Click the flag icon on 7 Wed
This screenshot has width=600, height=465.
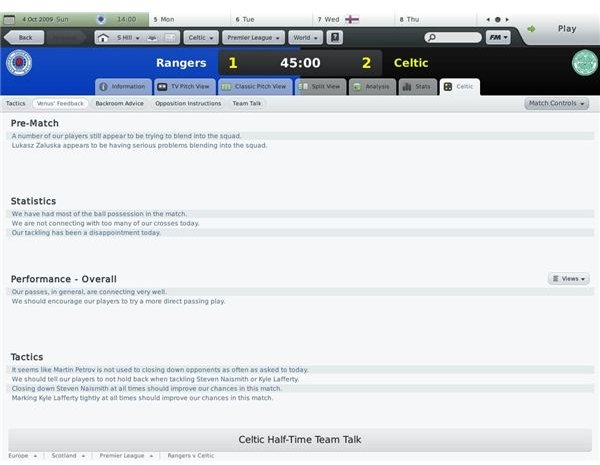(x=352, y=19)
